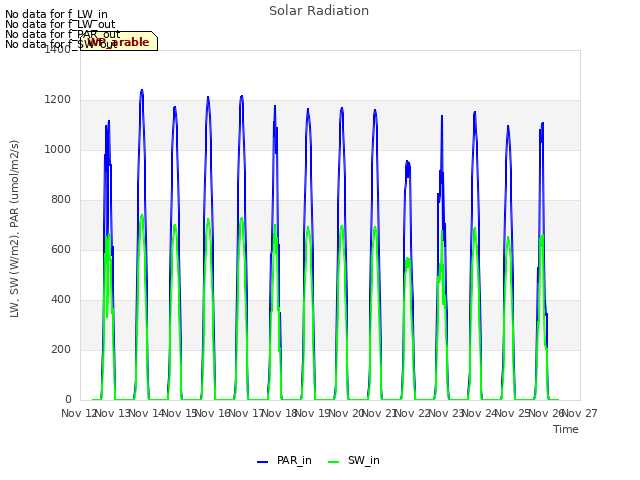Click the 'No data for f_LW_in' message
This screenshot has width=640, height=480.
pyautogui.click(x=56, y=15)
